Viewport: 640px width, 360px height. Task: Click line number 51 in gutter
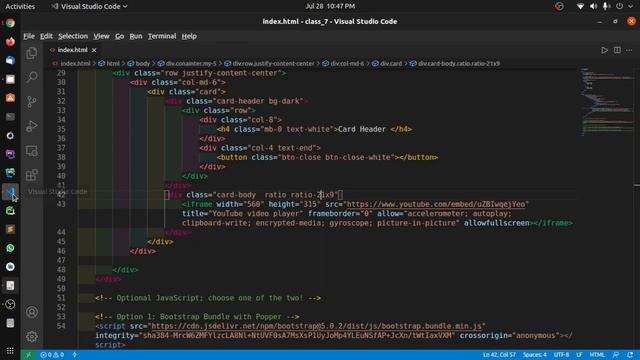(x=61, y=298)
